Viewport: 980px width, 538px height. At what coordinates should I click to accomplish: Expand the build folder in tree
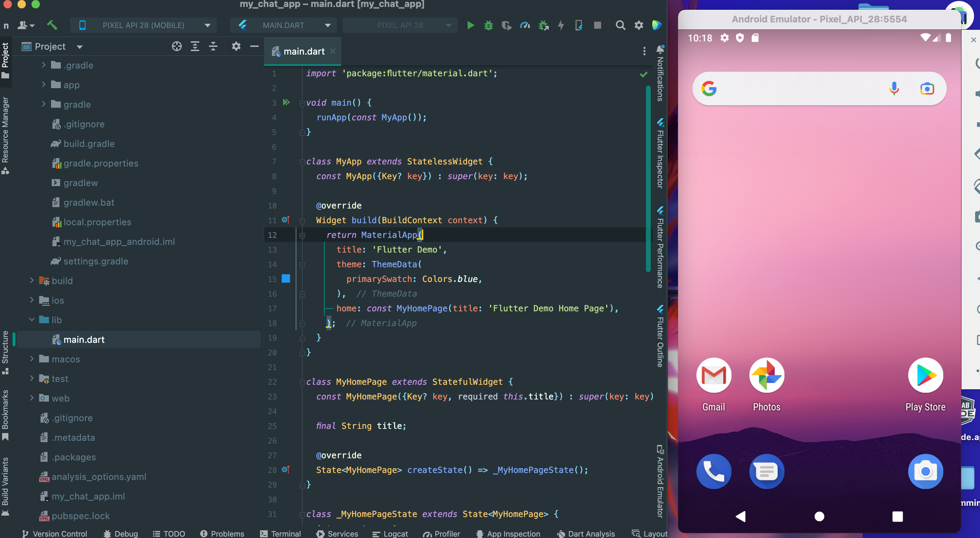coord(32,281)
